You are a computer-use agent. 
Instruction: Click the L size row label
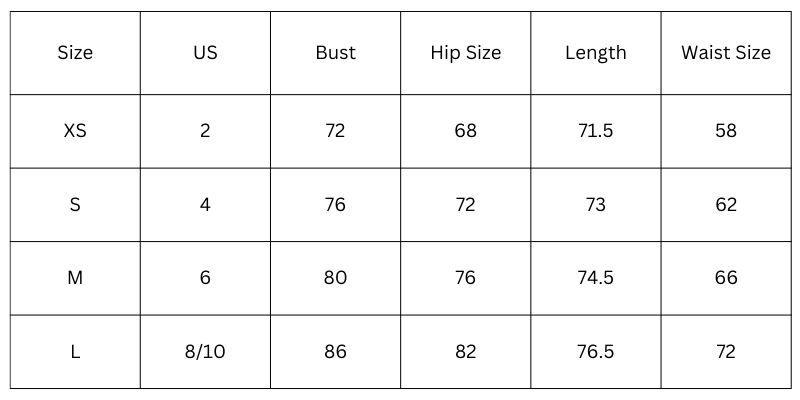(x=75, y=352)
